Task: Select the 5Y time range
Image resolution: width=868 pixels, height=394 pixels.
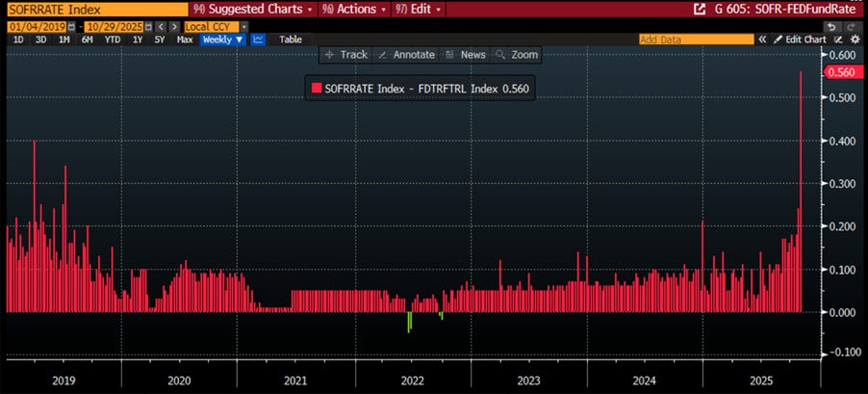Action: click(x=160, y=39)
